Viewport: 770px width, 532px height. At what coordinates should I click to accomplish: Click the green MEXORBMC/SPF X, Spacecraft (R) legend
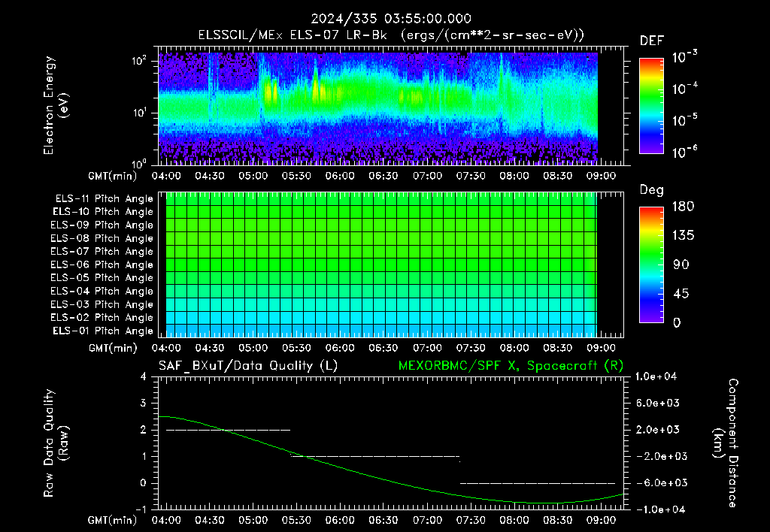[511, 366]
